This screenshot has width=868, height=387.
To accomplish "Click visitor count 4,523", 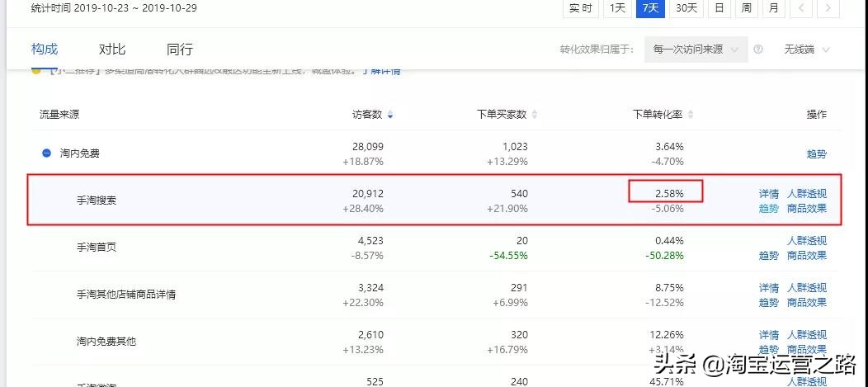I will [x=371, y=241].
